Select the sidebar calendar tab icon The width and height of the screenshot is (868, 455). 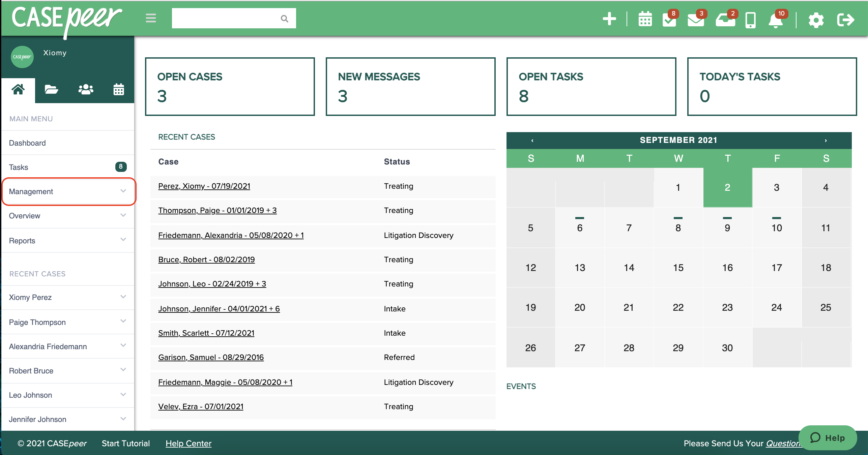tap(119, 90)
